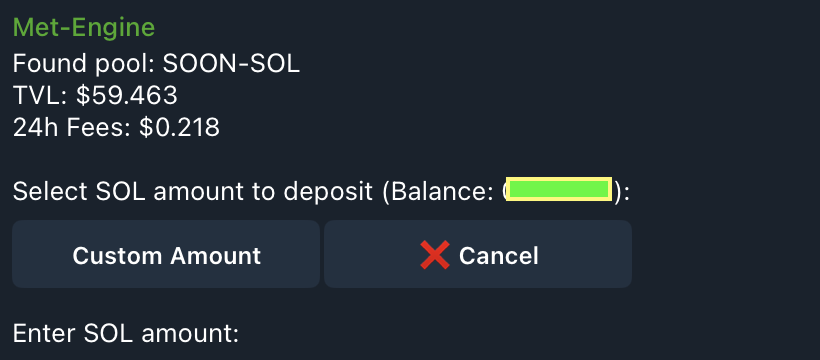820x360 pixels.
Task: Select the 24h Fees label
Action: tap(72, 128)
